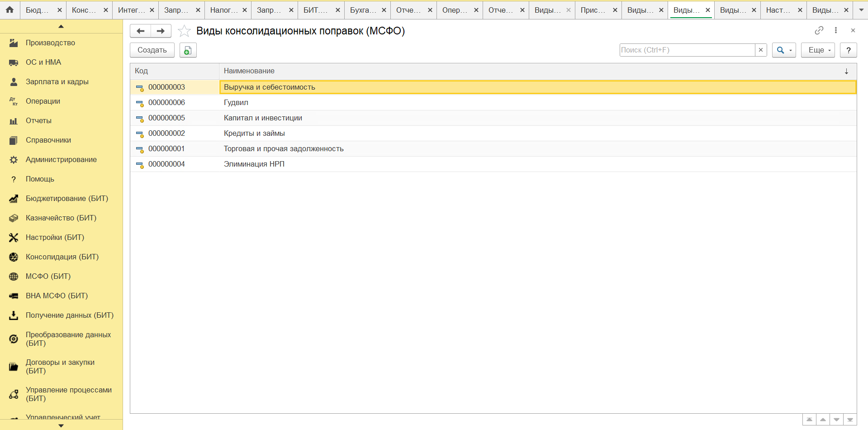Click the Производство sidebar icon
Screen dimensions: 868x430
(x=14, y=43)
